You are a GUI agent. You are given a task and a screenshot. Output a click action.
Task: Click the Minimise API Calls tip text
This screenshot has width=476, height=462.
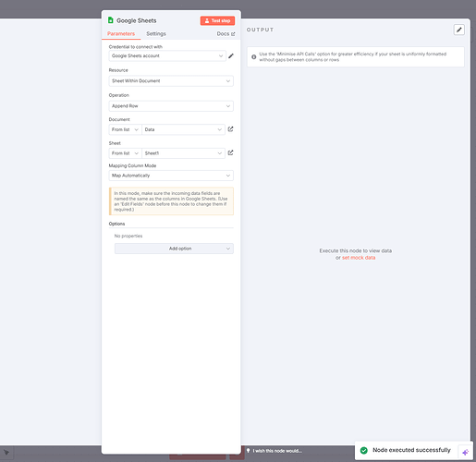pos(353,56)
